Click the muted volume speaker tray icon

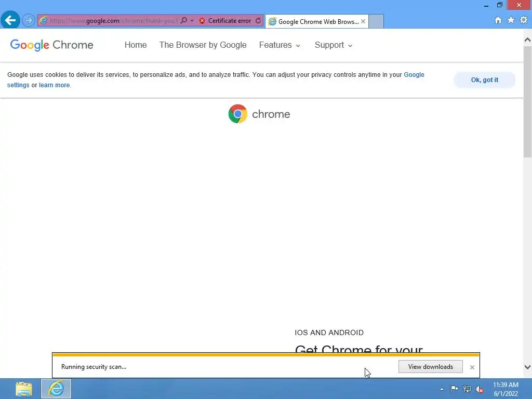pyautogui.click(x=480, y=389)
